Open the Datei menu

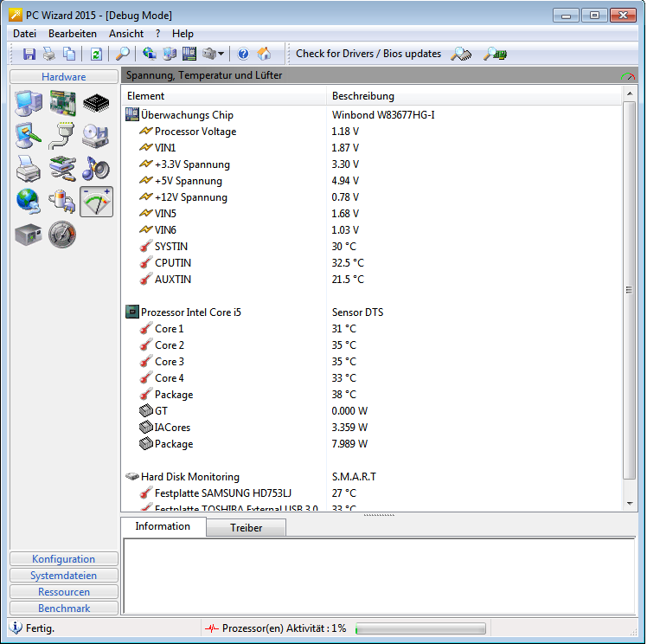tap(25, 34)
